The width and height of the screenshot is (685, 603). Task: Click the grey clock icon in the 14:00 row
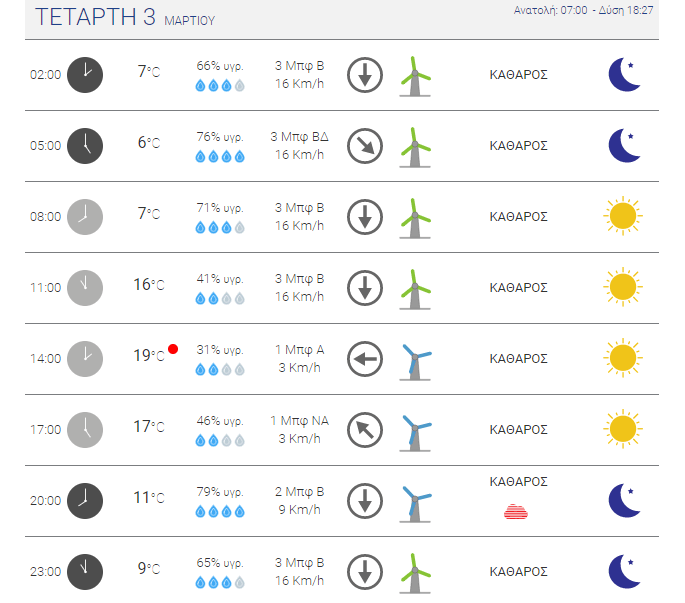(x=85, y=359)
